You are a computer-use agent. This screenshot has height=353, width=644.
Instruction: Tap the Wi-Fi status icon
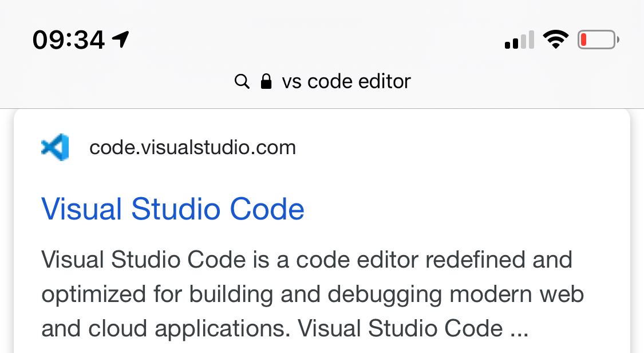pyautogui.click(x=556, y=40)
